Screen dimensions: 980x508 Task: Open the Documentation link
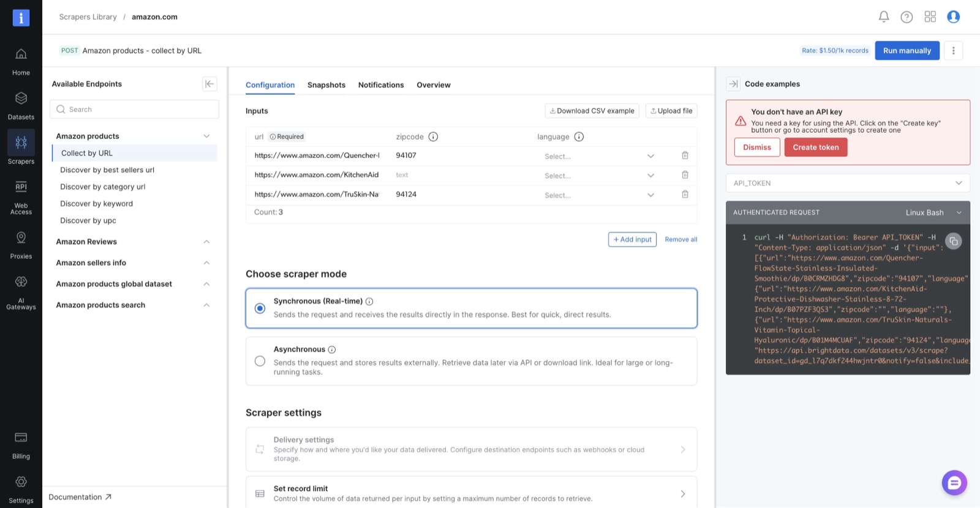80,497
